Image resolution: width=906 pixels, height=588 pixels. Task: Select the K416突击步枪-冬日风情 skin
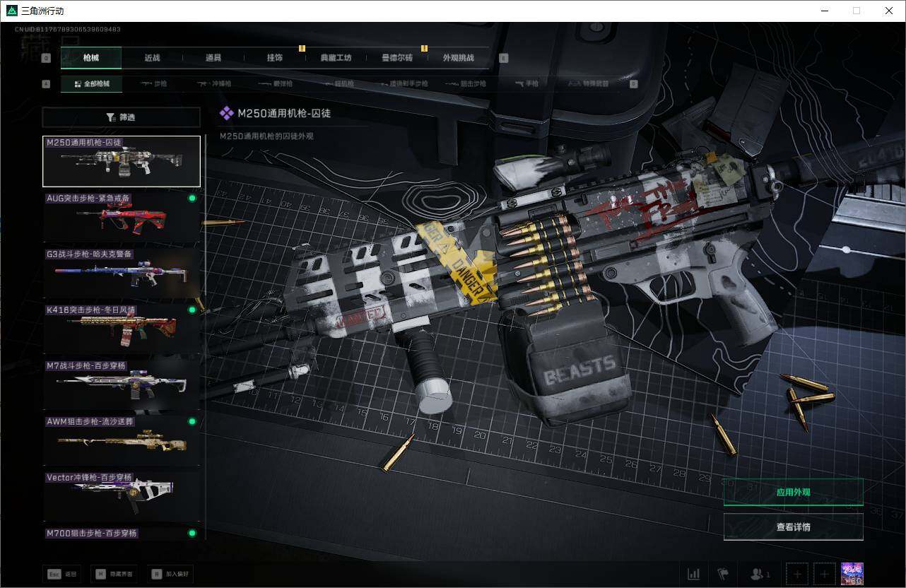122,329
